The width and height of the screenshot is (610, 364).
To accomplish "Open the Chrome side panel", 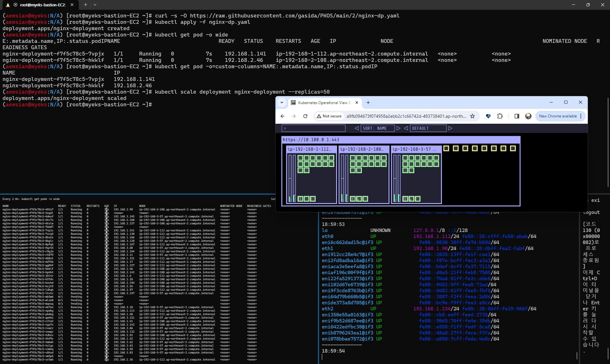I will tap(517, 116).
